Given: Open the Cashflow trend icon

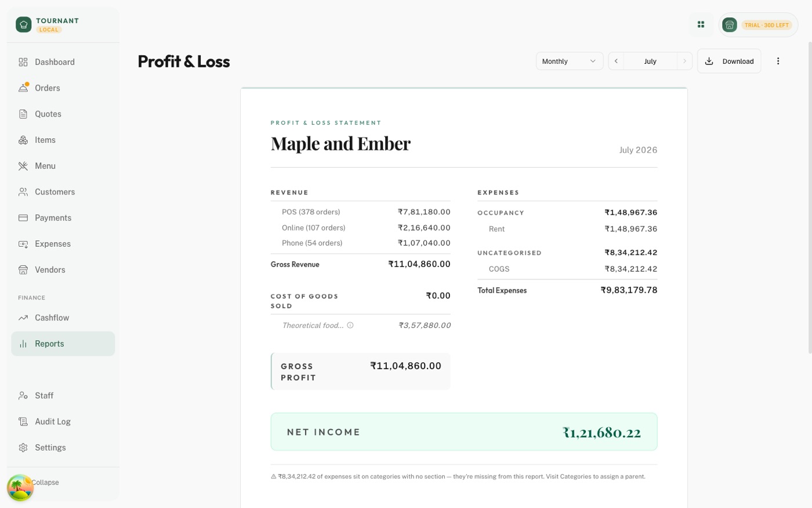Looking at the screenshot, I should [23, 318].
